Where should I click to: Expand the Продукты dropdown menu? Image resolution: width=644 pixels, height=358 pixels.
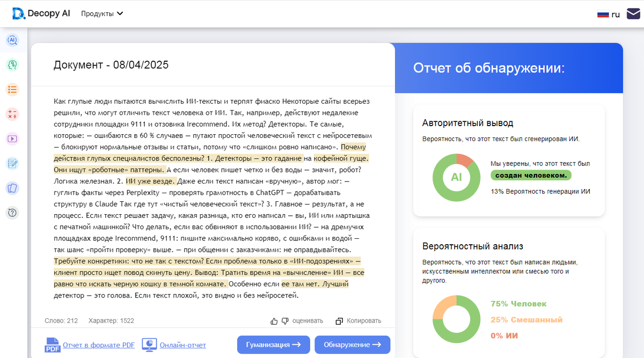pos(102,14)
